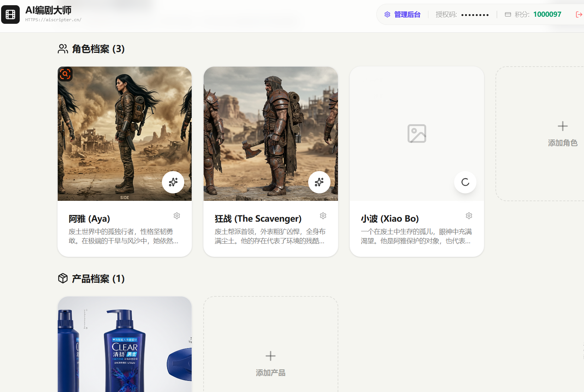Click the loading spinner on 小波 card

[x=465, y=182]
